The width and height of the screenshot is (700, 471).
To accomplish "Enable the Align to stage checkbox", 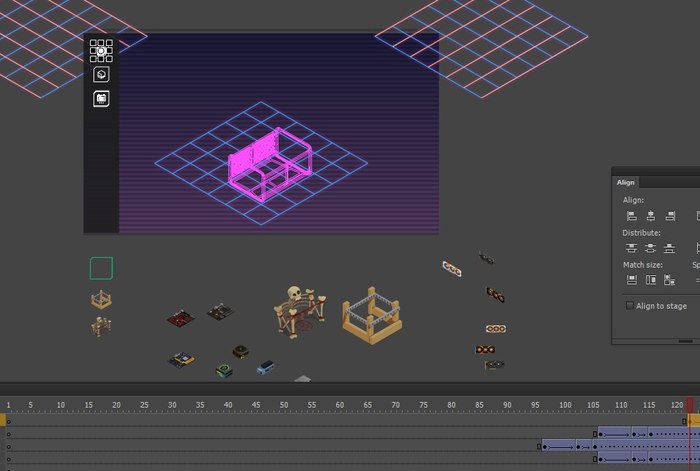I will click(629, 305).
